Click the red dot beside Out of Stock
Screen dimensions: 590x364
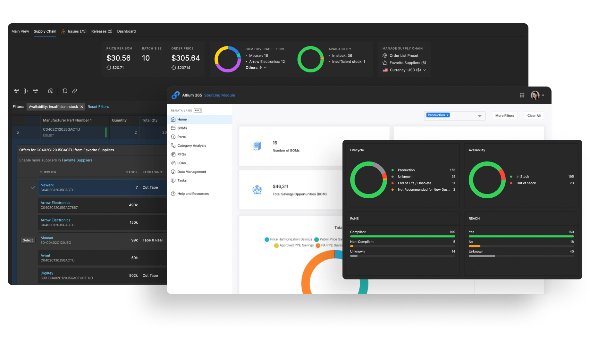coord(511,183)
